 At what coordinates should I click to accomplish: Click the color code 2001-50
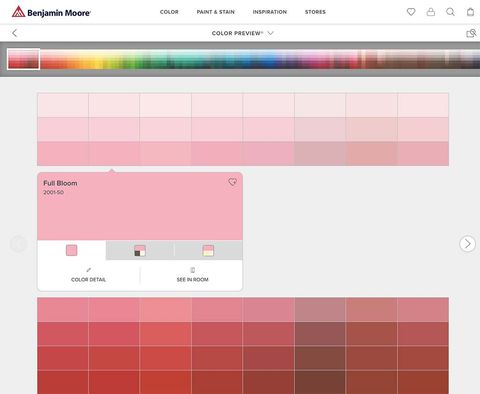[x=53, y=192]
